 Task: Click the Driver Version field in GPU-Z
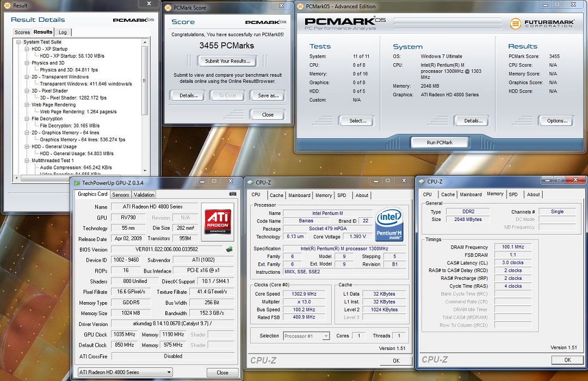(172, 323)
